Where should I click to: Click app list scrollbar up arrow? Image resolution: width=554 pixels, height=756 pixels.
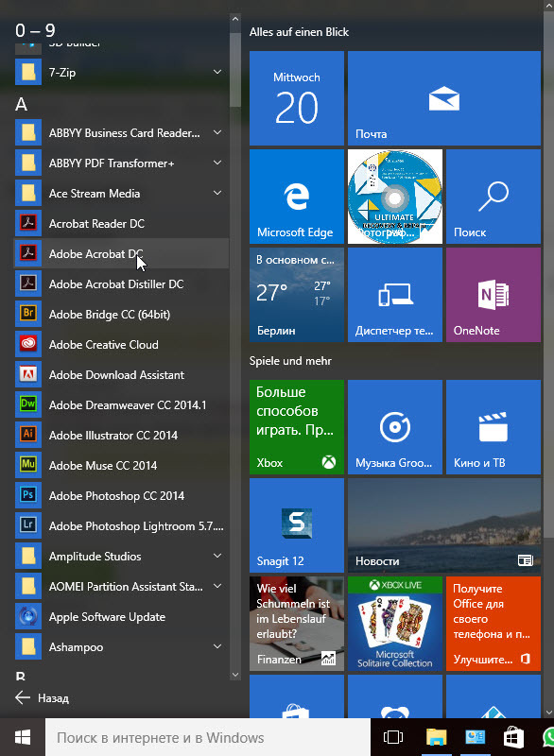(x=235, y=19)
